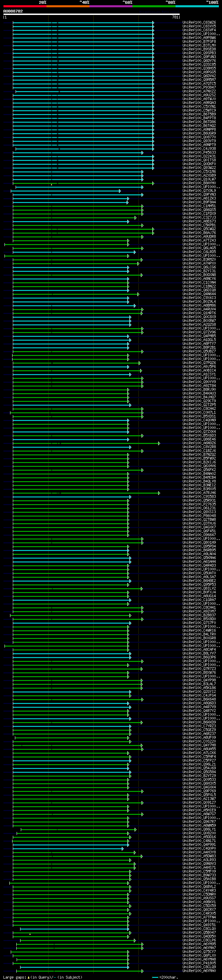The width and height of the screenshot is (222, 980).
Task: Click label UniRef100_Q5CWQ2
Action: 199,229
